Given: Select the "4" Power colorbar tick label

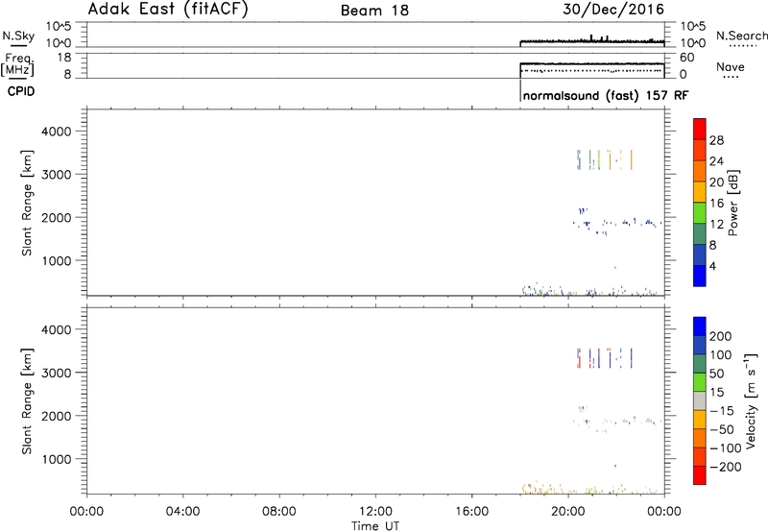Looking at the screenshot, I should (x=712, y=266).
